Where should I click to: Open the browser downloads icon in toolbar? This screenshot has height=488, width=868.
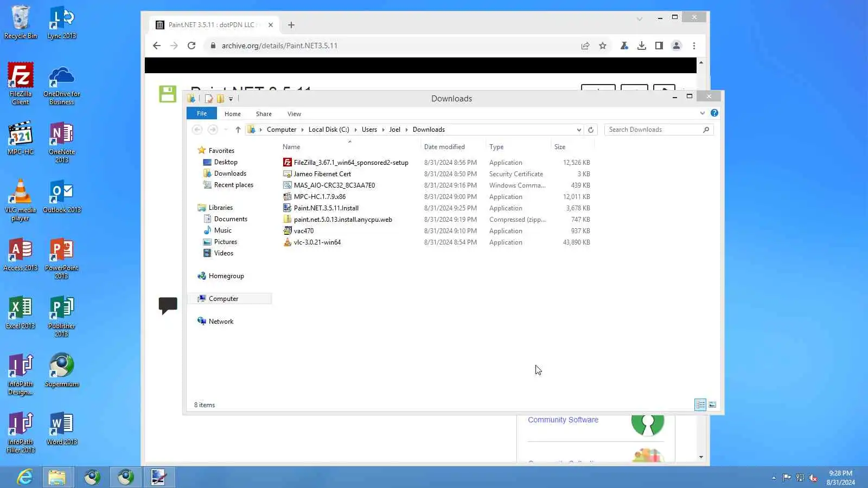point(642,46)
